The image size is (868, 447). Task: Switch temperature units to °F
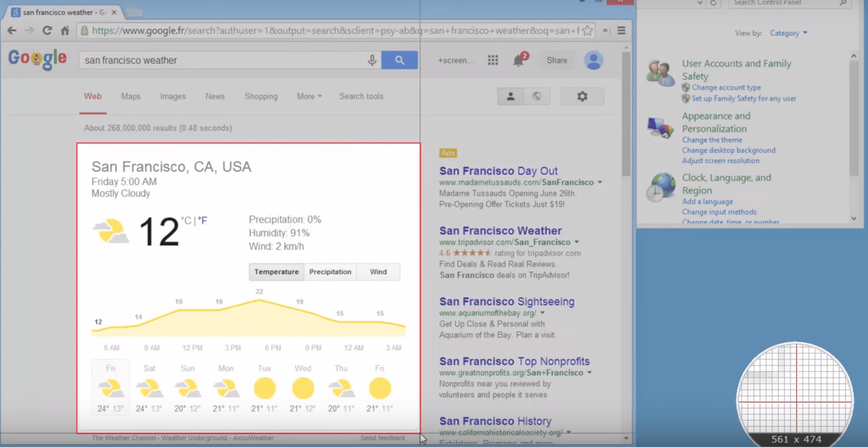(x=202, y=220)
